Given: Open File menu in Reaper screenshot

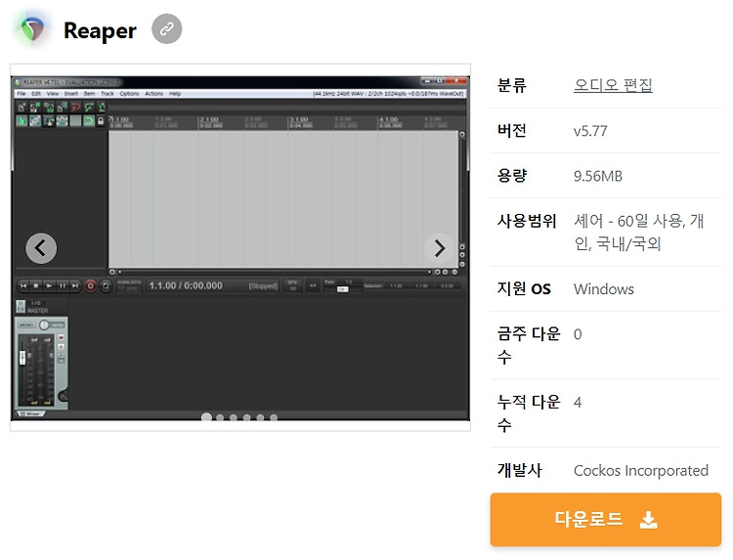Looking at the screenshot, I should click(x=22, y=94).
